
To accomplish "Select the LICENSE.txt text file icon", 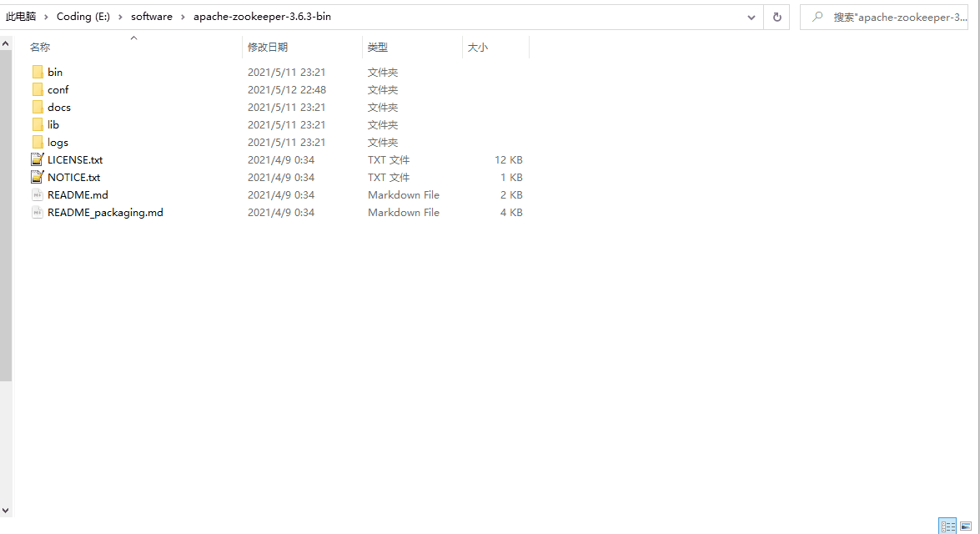I will (x=38, y=159).
